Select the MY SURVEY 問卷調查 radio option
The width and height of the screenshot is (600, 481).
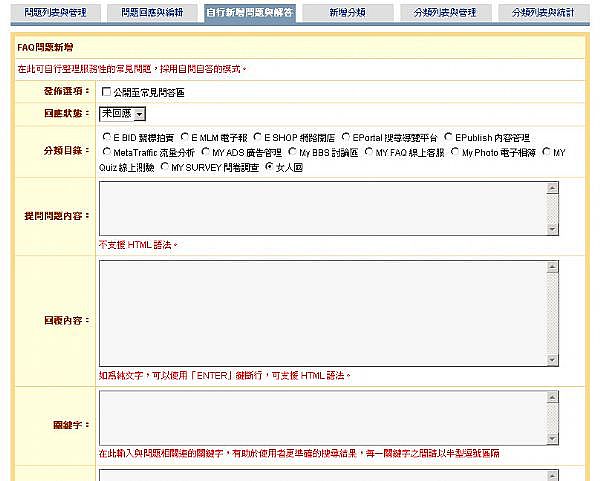(x=165, y=167)
